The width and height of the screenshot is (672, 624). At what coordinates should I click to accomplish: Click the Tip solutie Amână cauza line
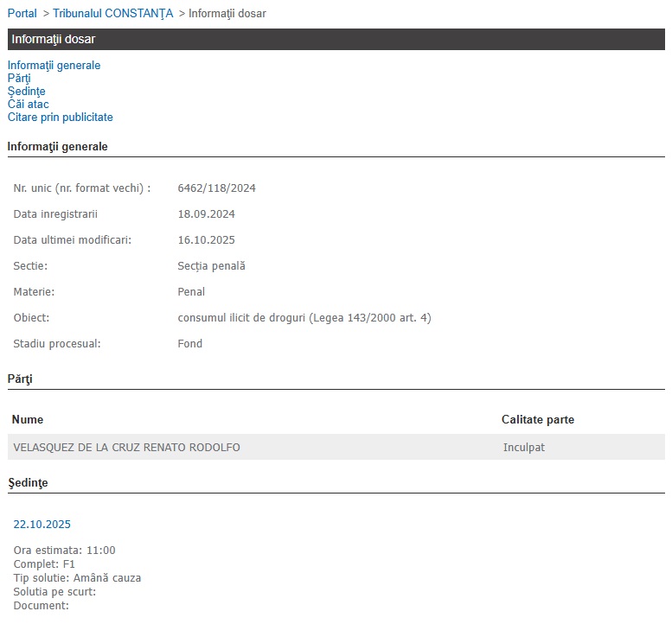pyautogui.click(x=77, y=578)
